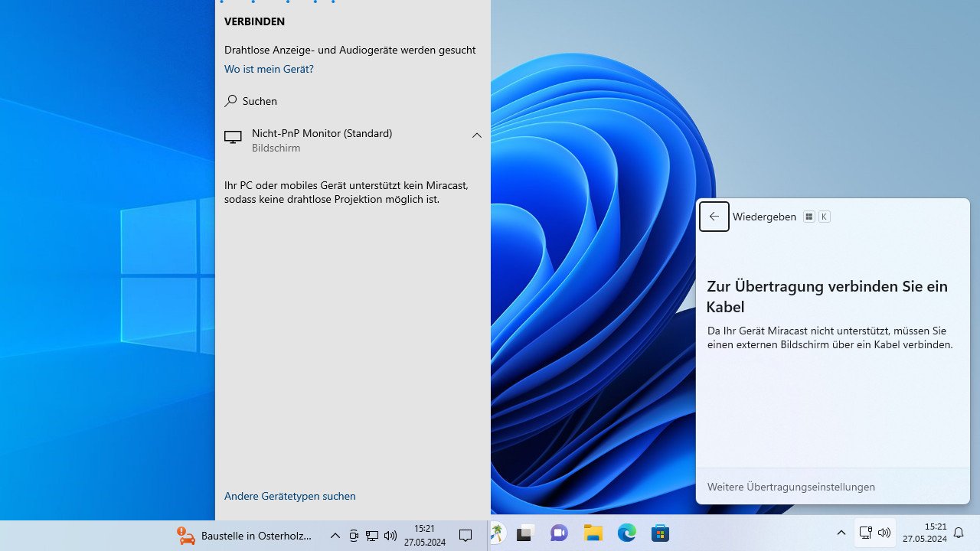This screenshot has height=551, width=980.
Task: Open the notification bell in the right taskbar
Action: tap(958, 534)
